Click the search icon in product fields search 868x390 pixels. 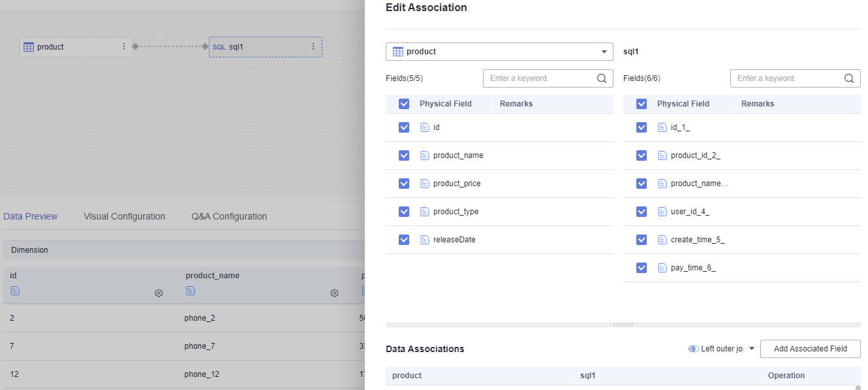(x=602, y=78)
